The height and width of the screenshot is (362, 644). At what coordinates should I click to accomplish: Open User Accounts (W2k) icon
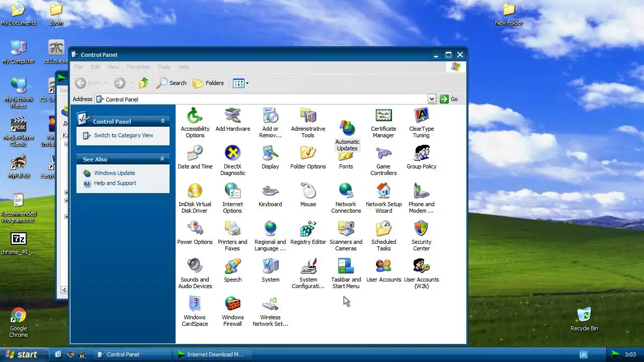(x=421, y=274)
